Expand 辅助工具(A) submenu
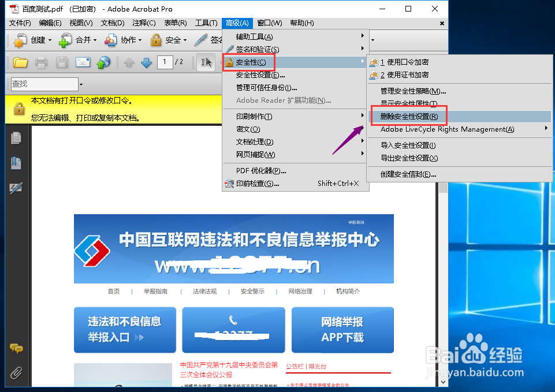The image size is (555, 392). (x=362, y=36)
